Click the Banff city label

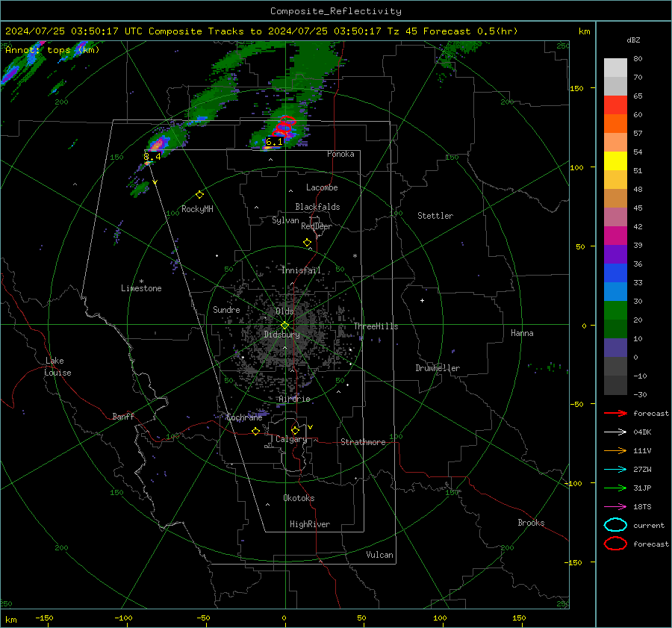[x=123, y=416]
